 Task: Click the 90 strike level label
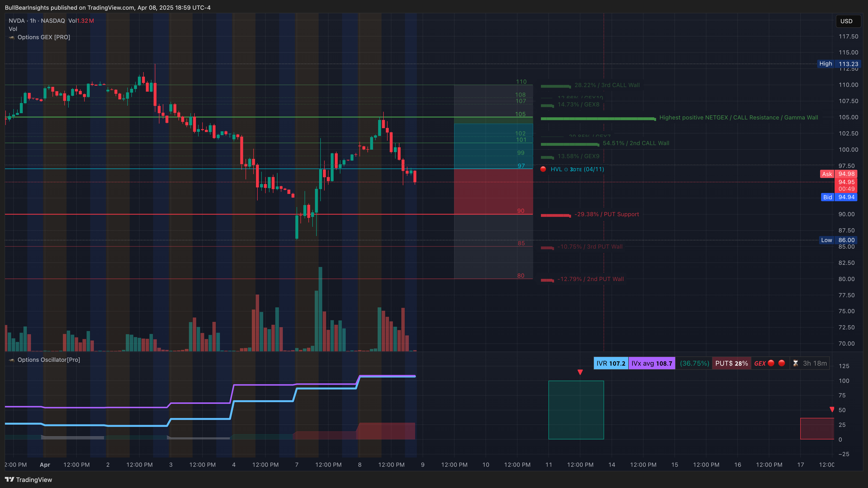[521, 211]
